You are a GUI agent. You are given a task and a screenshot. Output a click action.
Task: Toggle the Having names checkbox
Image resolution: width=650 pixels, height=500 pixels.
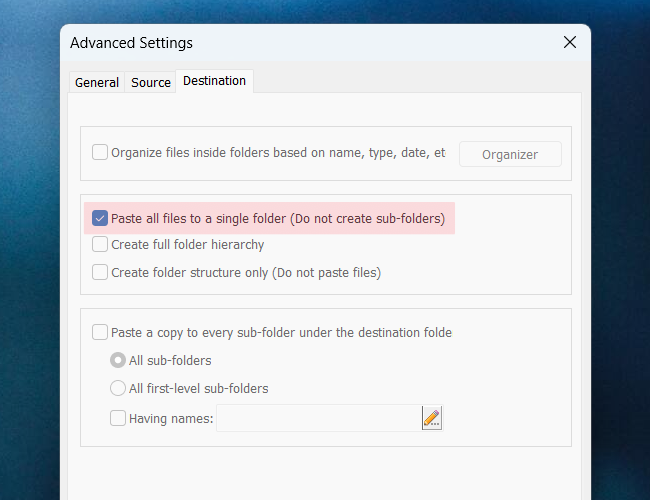point(118,419)
